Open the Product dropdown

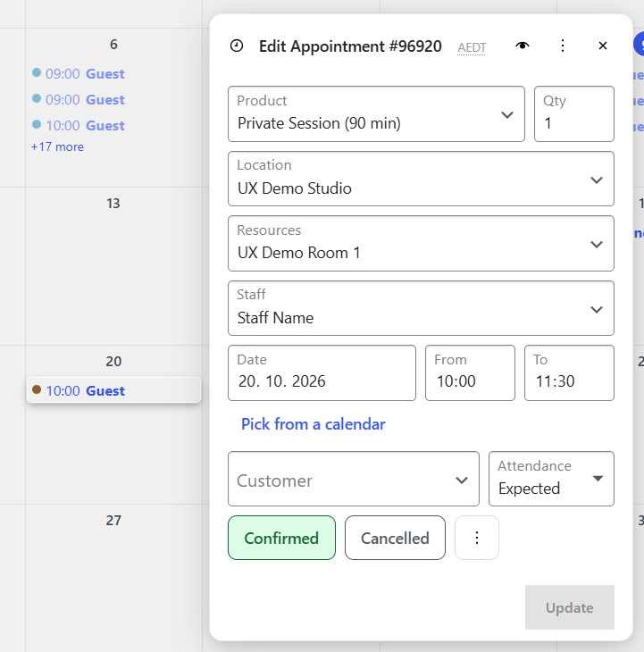[x=376, y=114]
